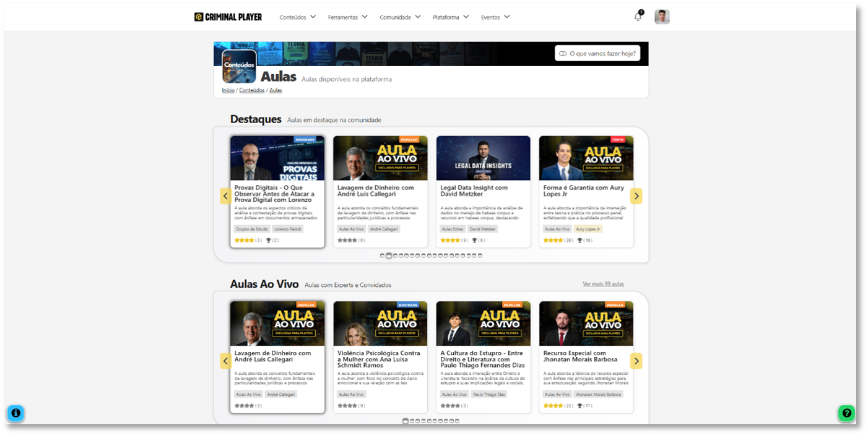Image resolution: width=868 pixels, height=436 pixels.
Task: Open help with the green question mark icon
Action: 846,413
